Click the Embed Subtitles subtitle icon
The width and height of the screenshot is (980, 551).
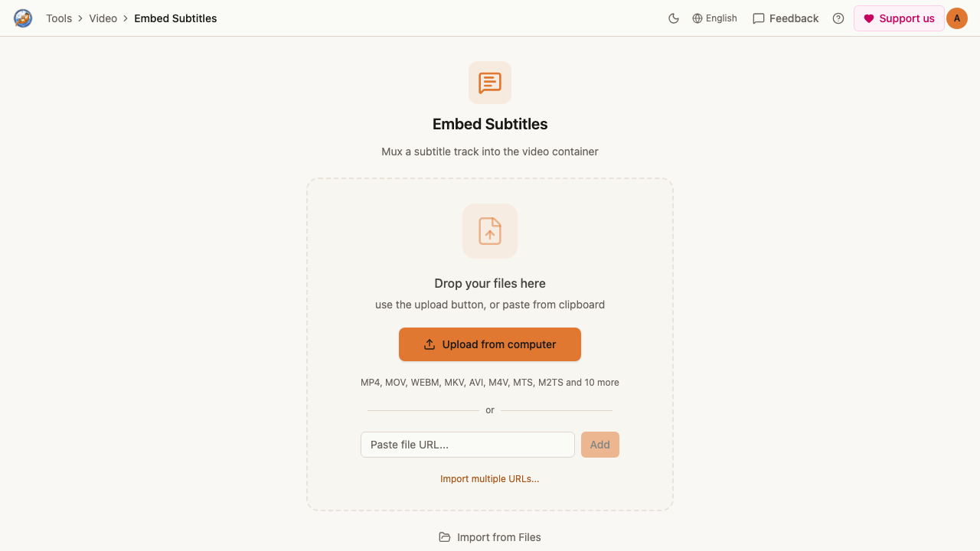click(x=490, y=83)
